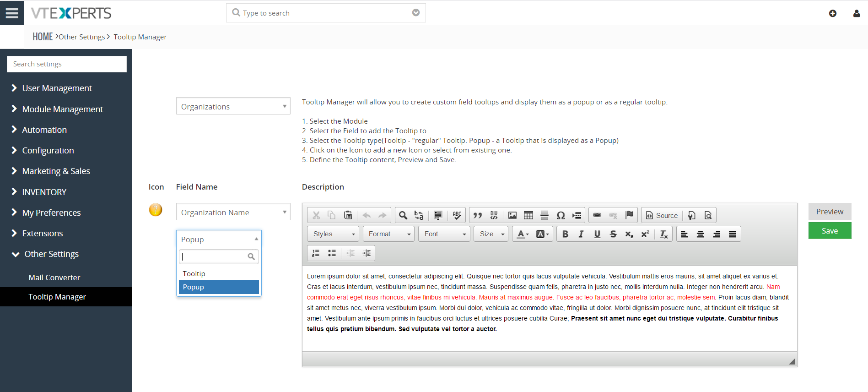This screenshot has width=868, height=392.
Task: Toggle spell check ABC icon
Action: point(457,215)
